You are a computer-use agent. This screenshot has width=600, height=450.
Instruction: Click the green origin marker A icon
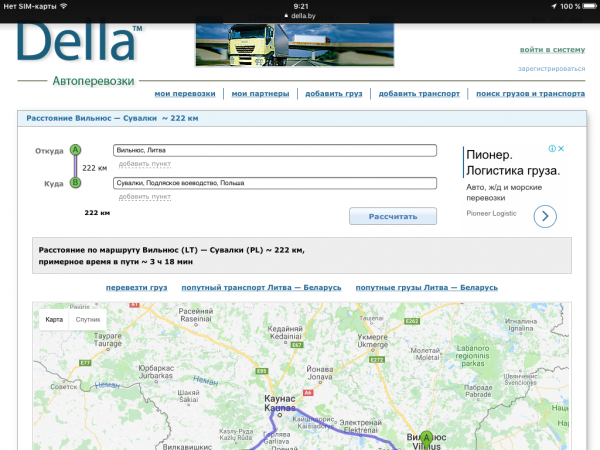75,150
